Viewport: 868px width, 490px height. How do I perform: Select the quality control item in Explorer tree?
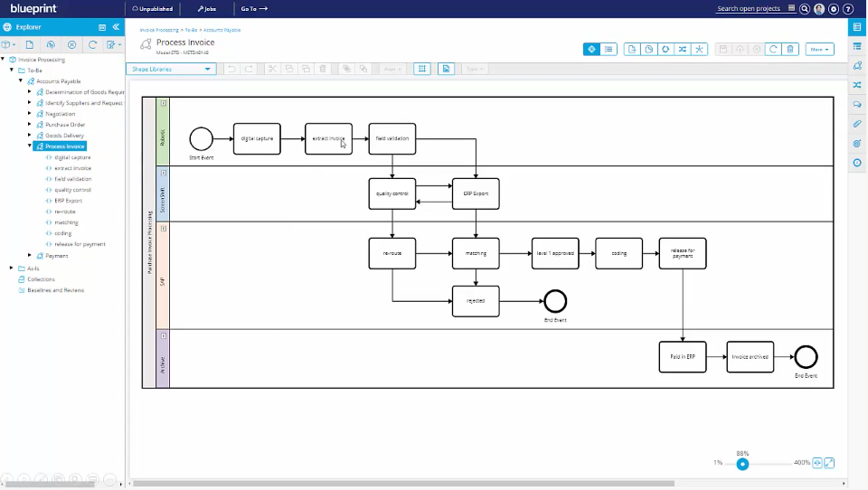click(x=72, y=190)
